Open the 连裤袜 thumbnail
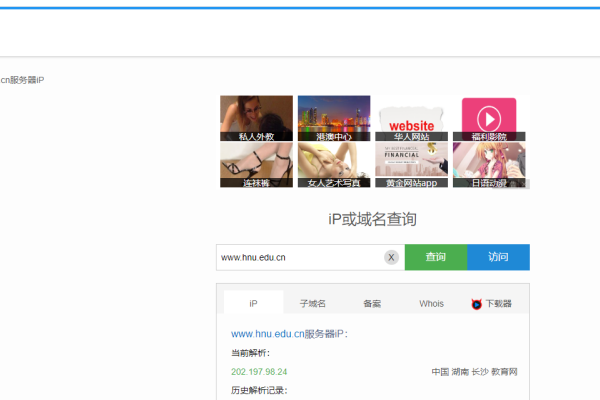The height and width of the screenshot is (400, 600). coord(256,165)
